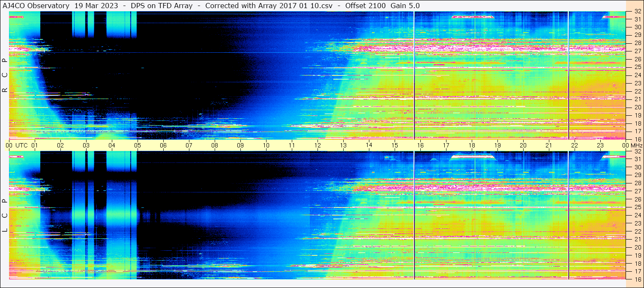The height and width of the screenshot is (288, 644).
Task: Pick the 18 hour mark on time axis
Action: coord(472,145)
